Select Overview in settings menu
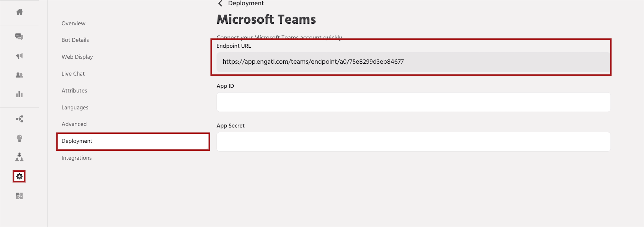The image size is (644, 227). click(73, 23)
